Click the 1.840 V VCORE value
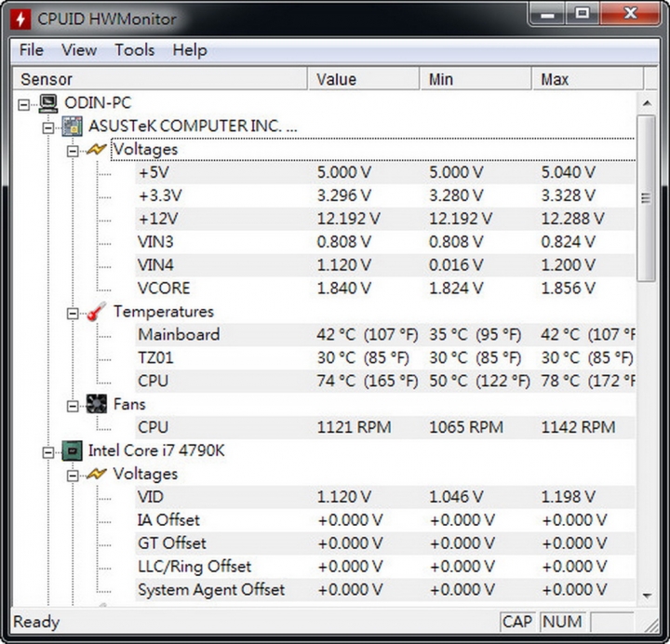 [x=344, y=288]
